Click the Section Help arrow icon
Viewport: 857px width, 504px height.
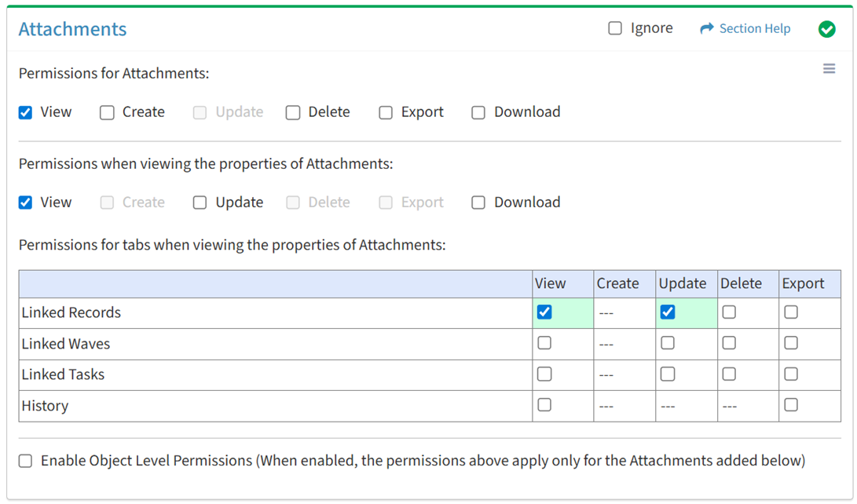[707, 28]
